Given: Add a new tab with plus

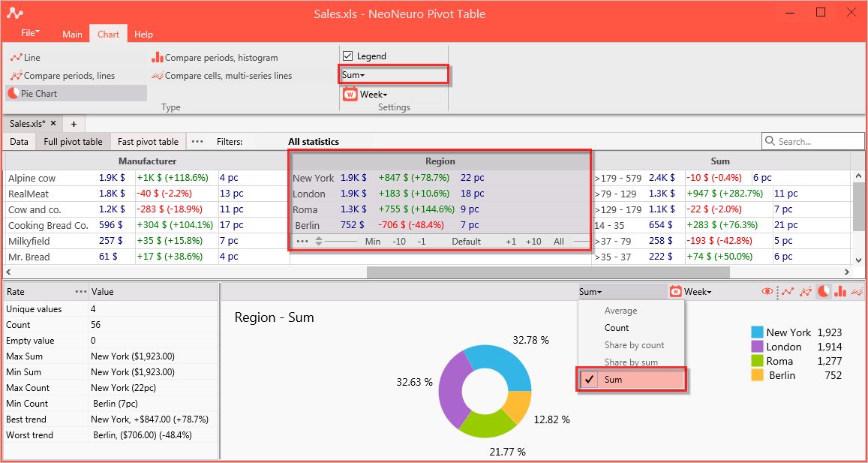Looking at the screenshot, I should coord(74,124).
